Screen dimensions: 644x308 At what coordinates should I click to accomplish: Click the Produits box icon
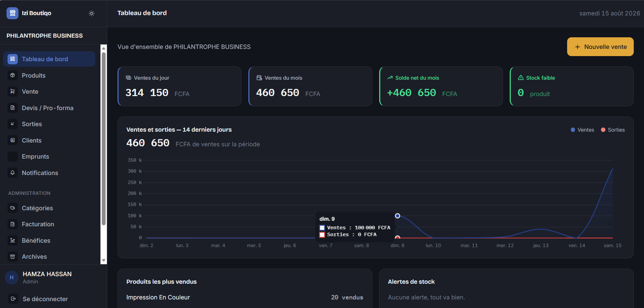[x=12, y=75]
